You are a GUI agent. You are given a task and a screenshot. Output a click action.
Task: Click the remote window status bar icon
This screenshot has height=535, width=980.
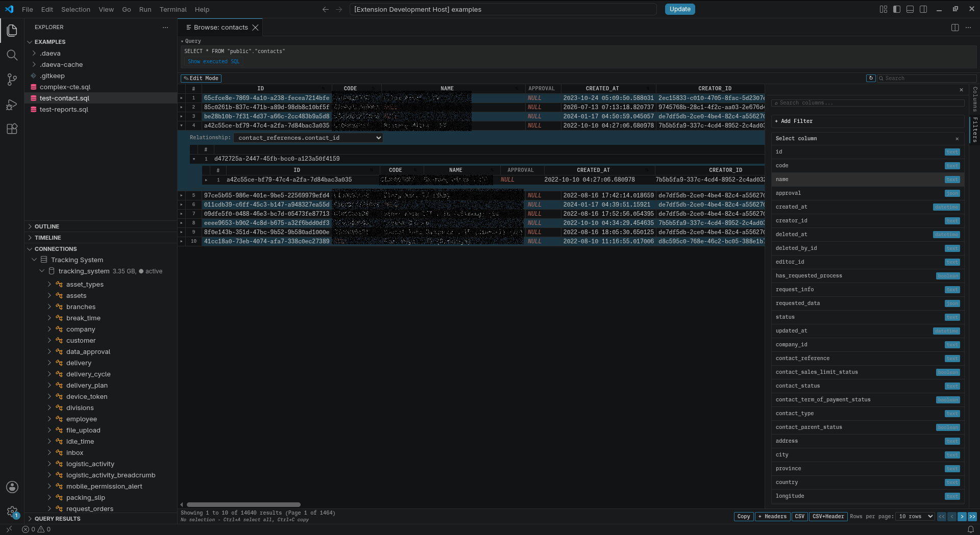(9, 529)
